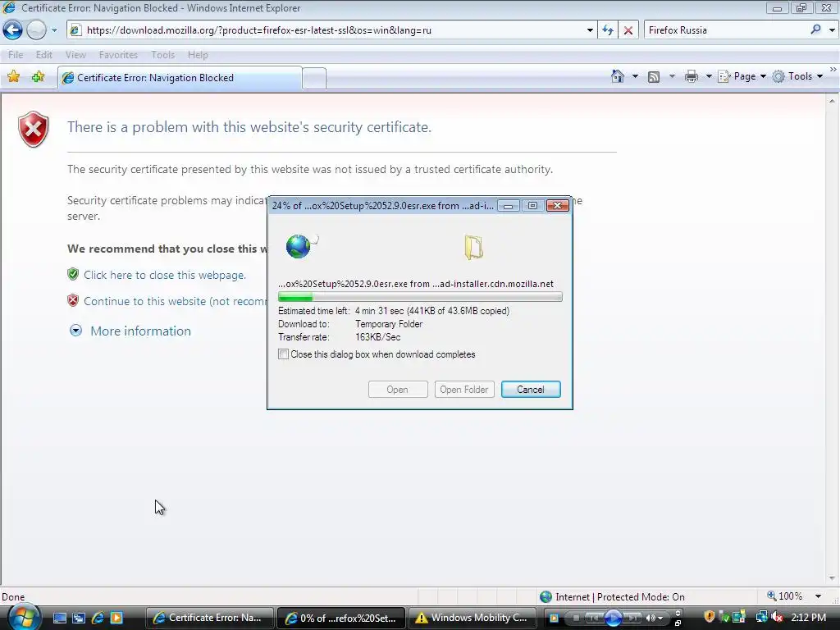The image size is (840, 630).
Task: Switch to Windows Mobility Center taskbar button
Action: click(472, 618)
